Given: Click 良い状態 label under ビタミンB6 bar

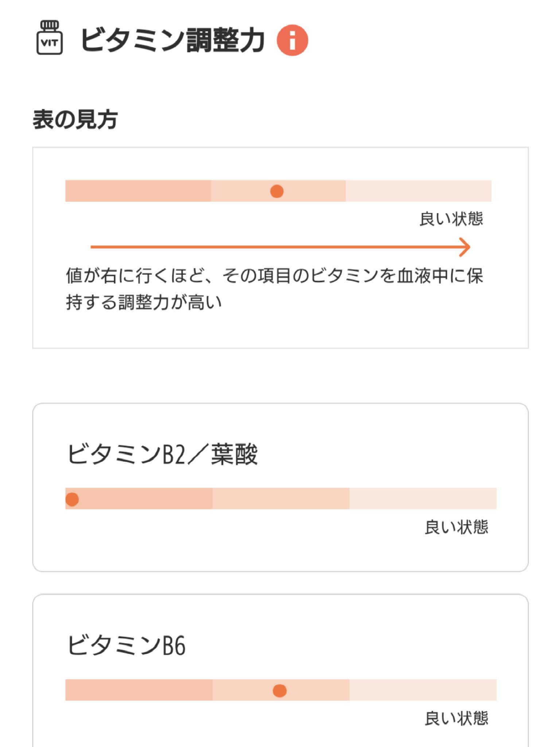Looking at the screenshot, I should 456,718.
